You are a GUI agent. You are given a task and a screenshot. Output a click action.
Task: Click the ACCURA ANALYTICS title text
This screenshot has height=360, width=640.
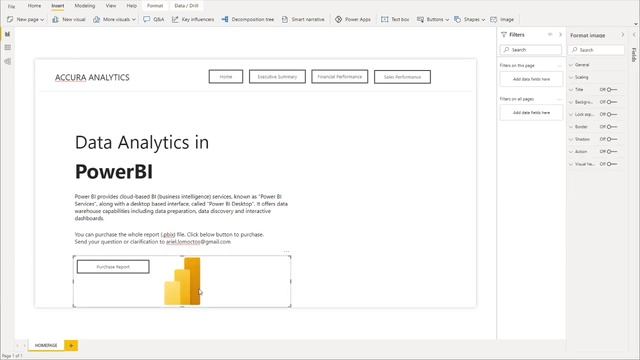tap(92, 78)
